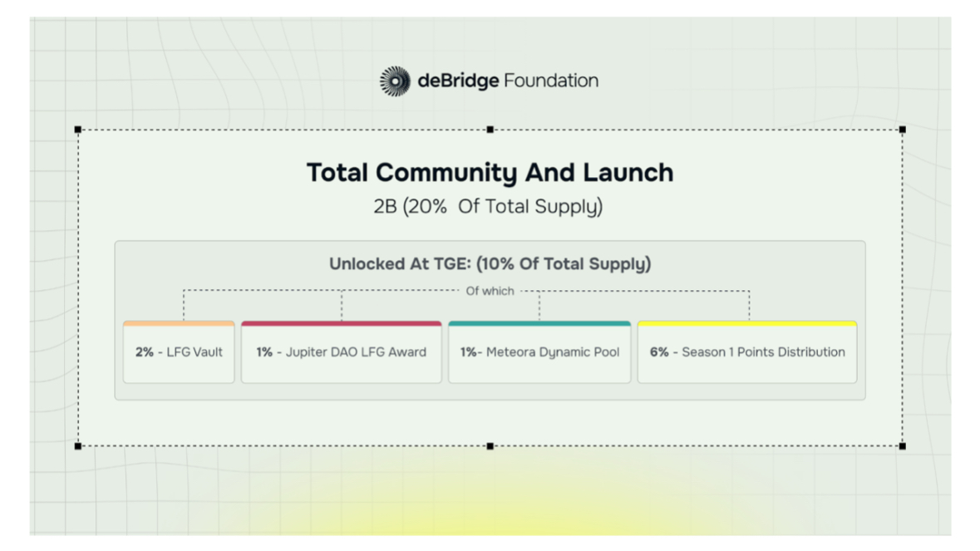Viewport: 980px width, 551px height.
Task: Select the top-left selection handle
Action: pyautogui.click(x=78, y=130)
